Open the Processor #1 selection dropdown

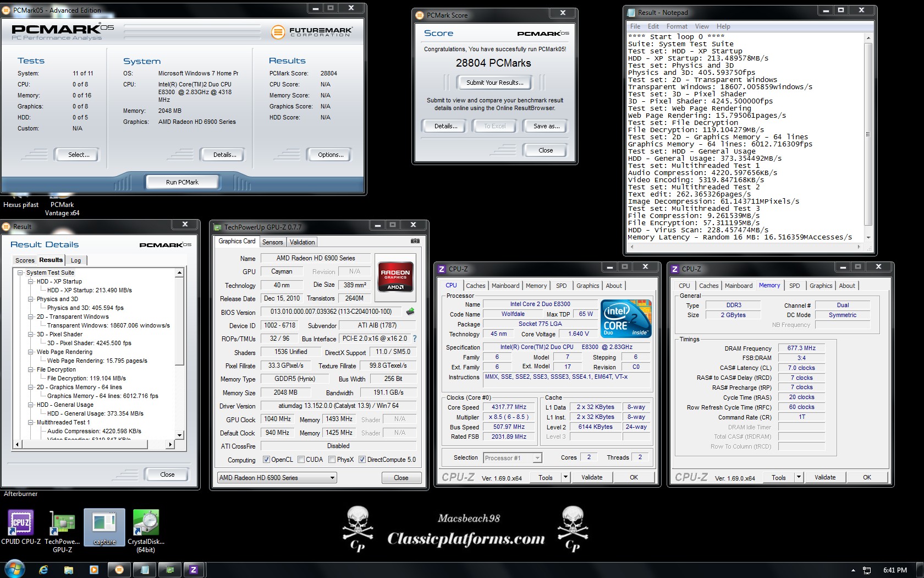point(513,457)
